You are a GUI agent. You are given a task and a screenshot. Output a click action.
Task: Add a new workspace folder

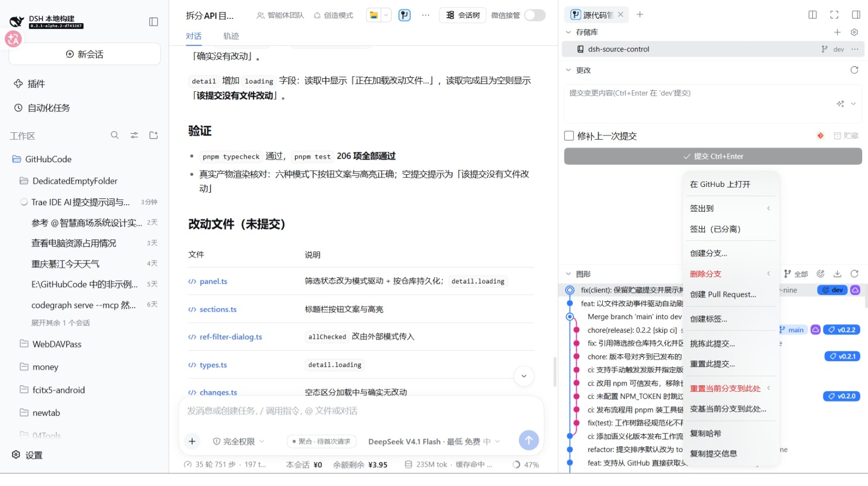[x=153, y=135]
